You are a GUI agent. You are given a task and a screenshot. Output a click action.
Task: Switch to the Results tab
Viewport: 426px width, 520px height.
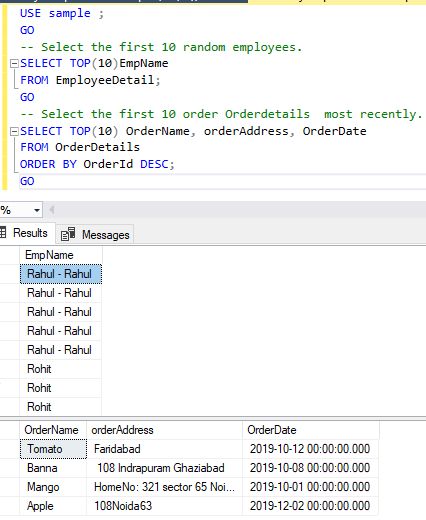[x=27, y=233]
